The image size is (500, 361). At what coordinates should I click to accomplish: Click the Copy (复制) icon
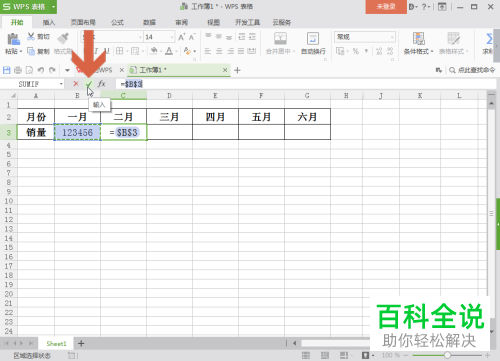click(31, 51)
